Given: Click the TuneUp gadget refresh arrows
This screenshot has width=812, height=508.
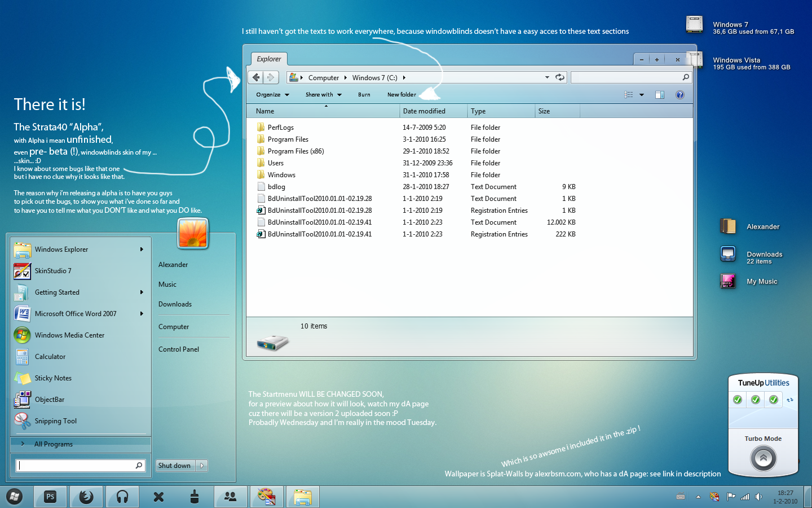Looking at the screenshot, I should (790, 400).
